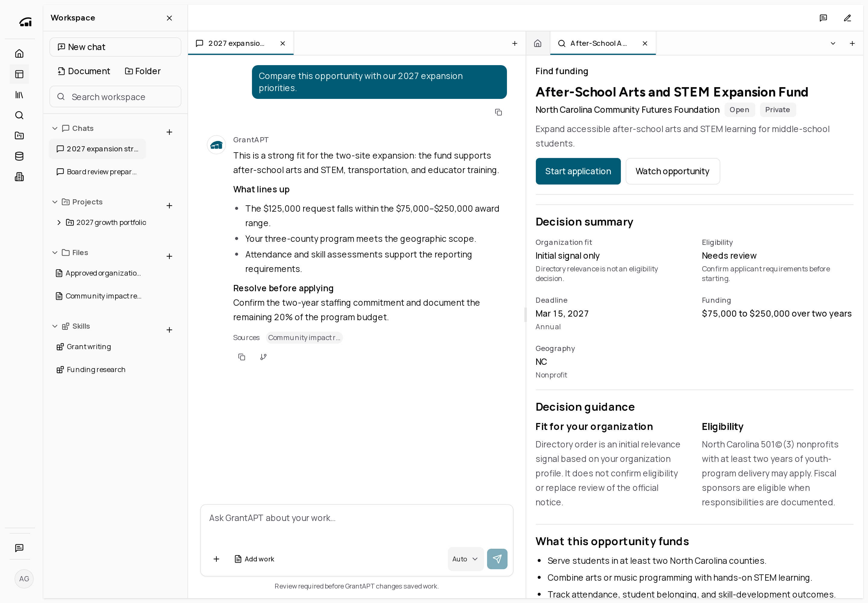Viewport: 868px width, 603px height.
Task: Open the Auto model dropdown
Action: (x=465, y=559)
